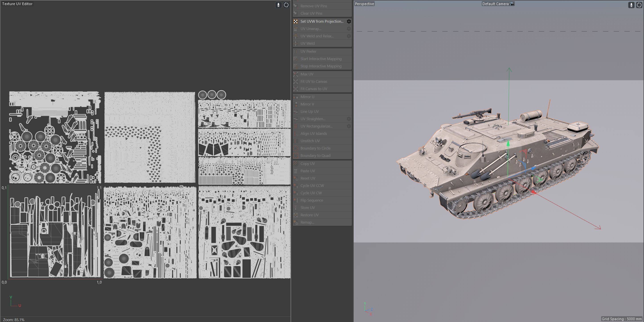The height and width of the screenshot is (322, 644).
Task: Choose Copy UV from the list
Action: 308,164
